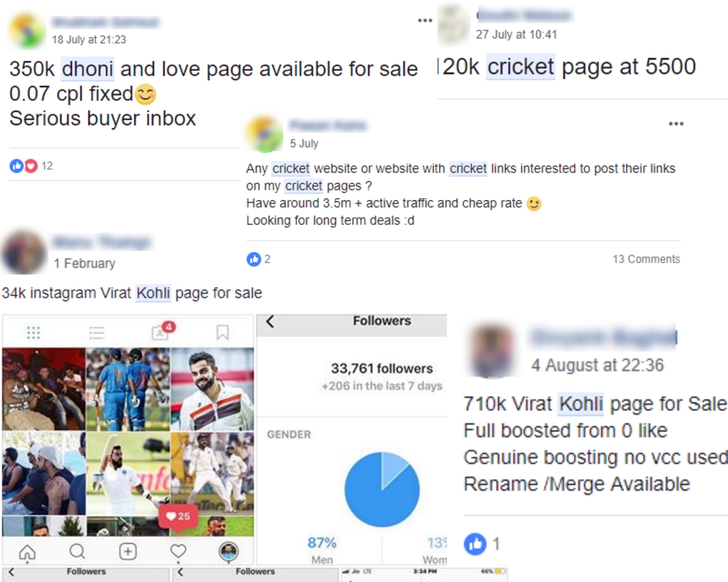
Task: Open options menu on 5 July post
Action: pyautogui.click(x=676, y=124)
